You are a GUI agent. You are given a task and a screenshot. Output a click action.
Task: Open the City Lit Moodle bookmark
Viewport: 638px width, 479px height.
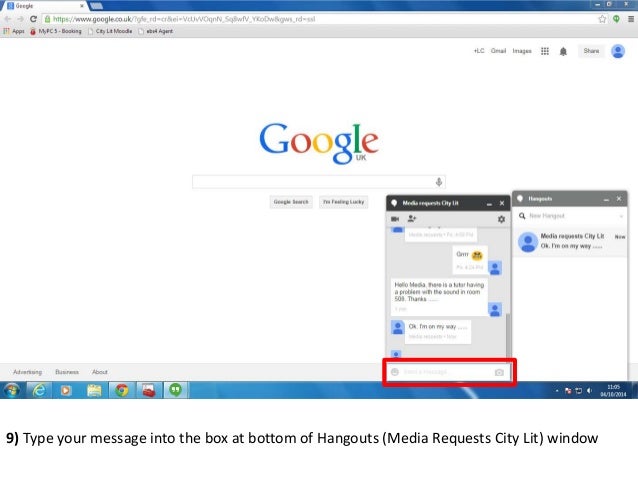tap(110, 31)
